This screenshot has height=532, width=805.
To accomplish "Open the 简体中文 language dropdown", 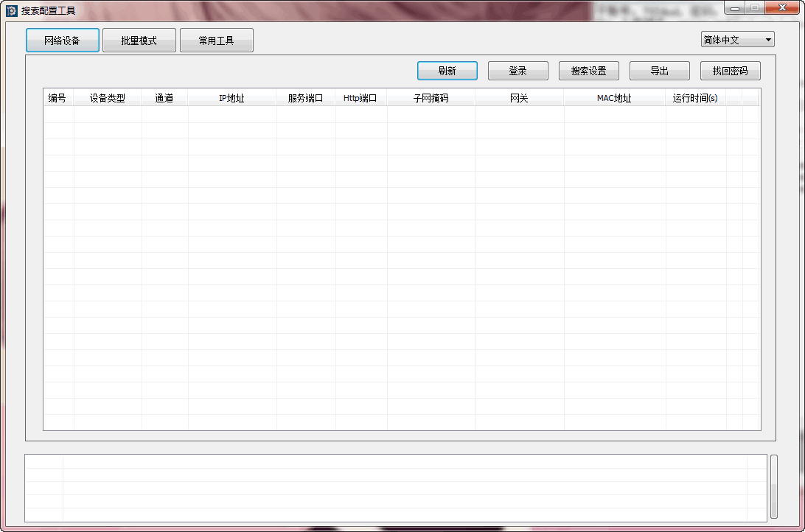I will (737, 38).
